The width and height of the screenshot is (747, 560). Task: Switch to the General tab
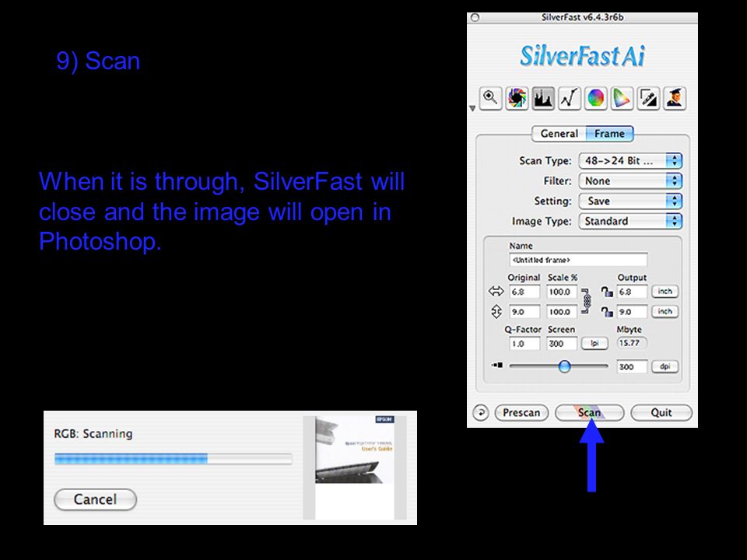pyautogui.click(x=559, y=134)
